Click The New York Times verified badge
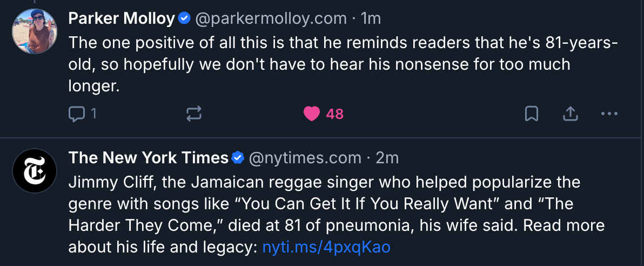Viewport: 644px width, 266px height. (238, 158)
